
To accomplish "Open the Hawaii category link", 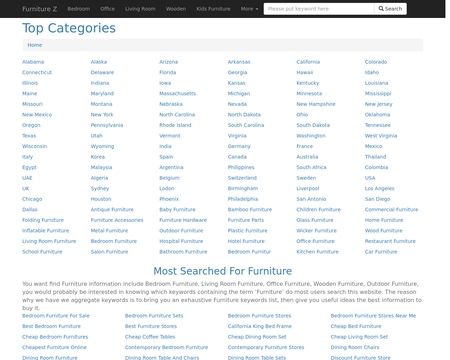I will (305, 72).
